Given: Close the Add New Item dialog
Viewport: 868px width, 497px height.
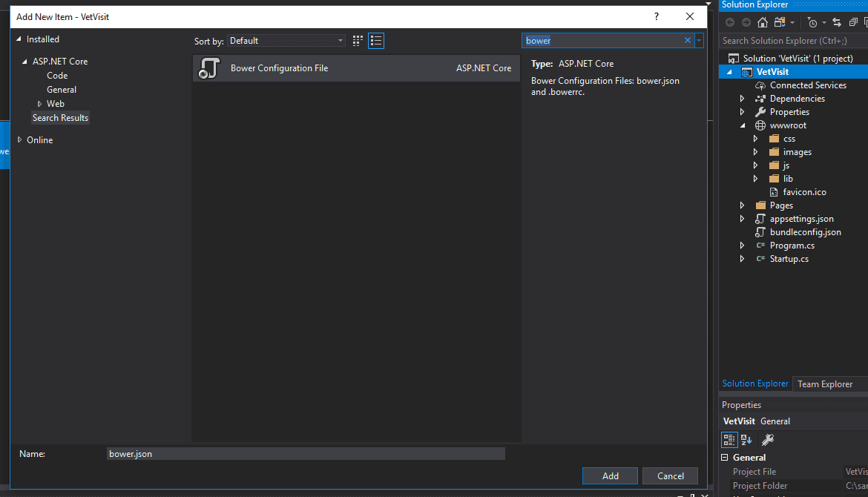Looking at the screenshot, I should [690, 16].
